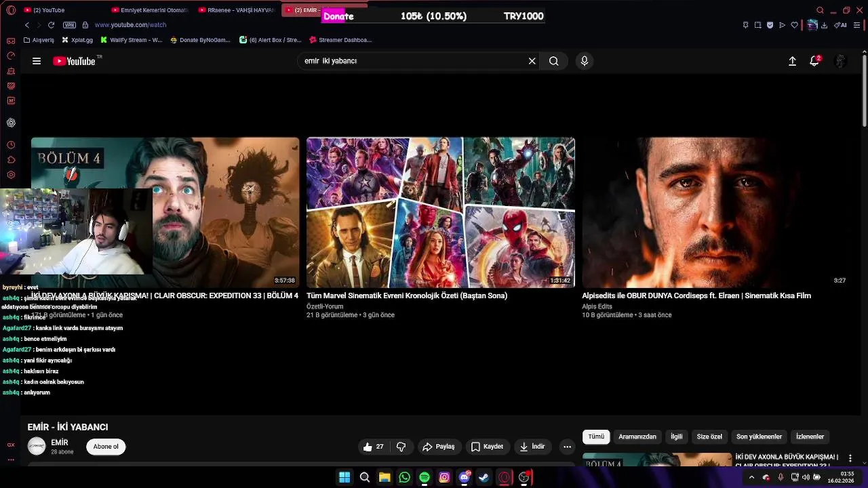Open the AI assistant button
This screenshot has width=868, height=488.
click(840, 25)
